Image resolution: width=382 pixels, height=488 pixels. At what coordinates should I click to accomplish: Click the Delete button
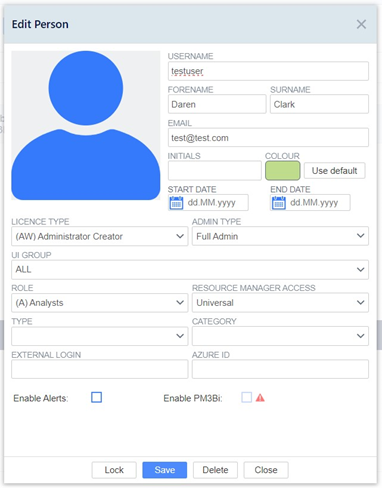[215, 470]
